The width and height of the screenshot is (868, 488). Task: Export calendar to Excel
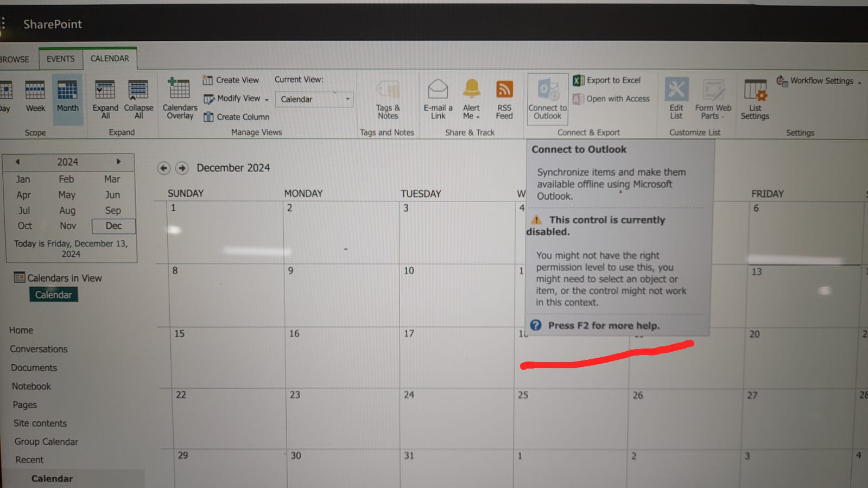(607, 80)
